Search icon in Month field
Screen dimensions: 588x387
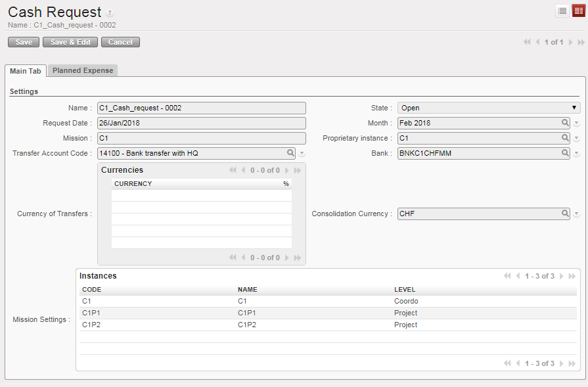(x=564, y=123)
